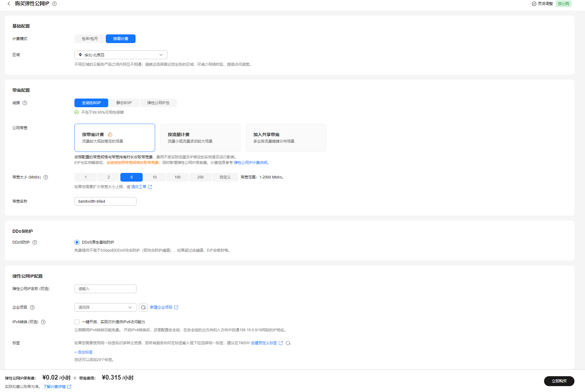The height and width of the screenshot is (392, 585).
Task: Click help icon next to 企业项目
Action: tap(32, 307)
